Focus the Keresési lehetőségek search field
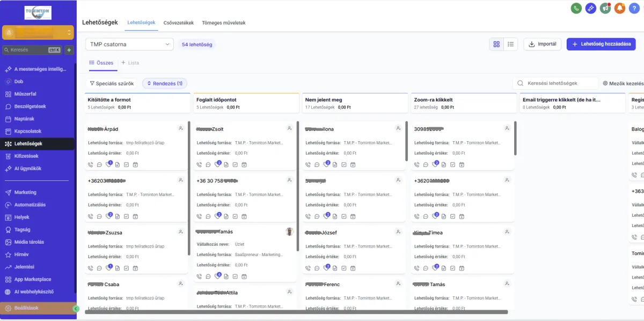Viewport: 644px width, 321px height. [x=555, y=83]
